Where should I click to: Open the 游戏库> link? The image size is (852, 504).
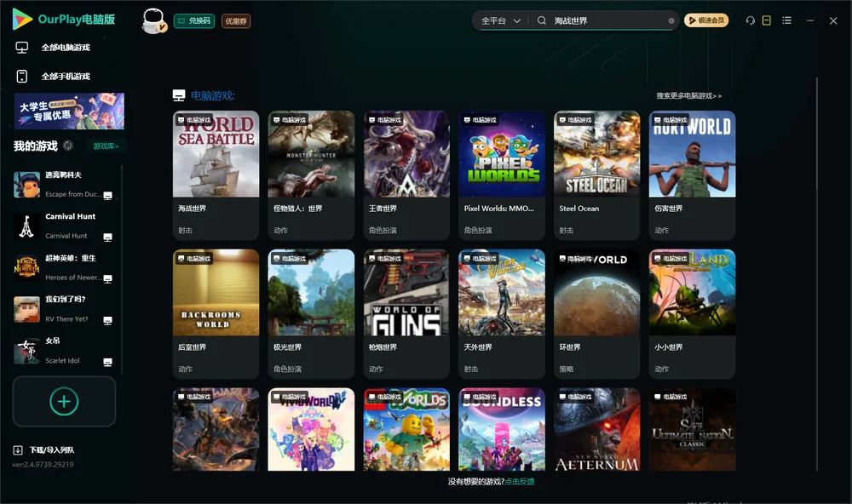click(106, 146)
